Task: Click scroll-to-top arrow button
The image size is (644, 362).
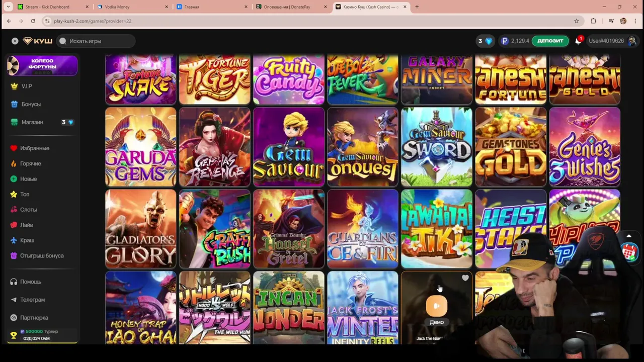Action: pos(629,236)
